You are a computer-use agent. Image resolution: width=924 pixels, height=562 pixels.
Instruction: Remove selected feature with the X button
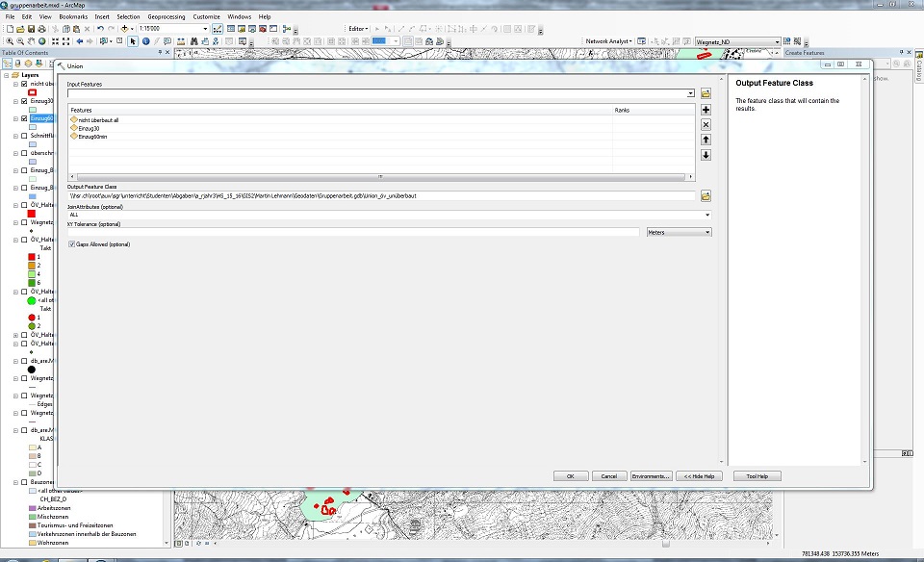pos(706,125)
